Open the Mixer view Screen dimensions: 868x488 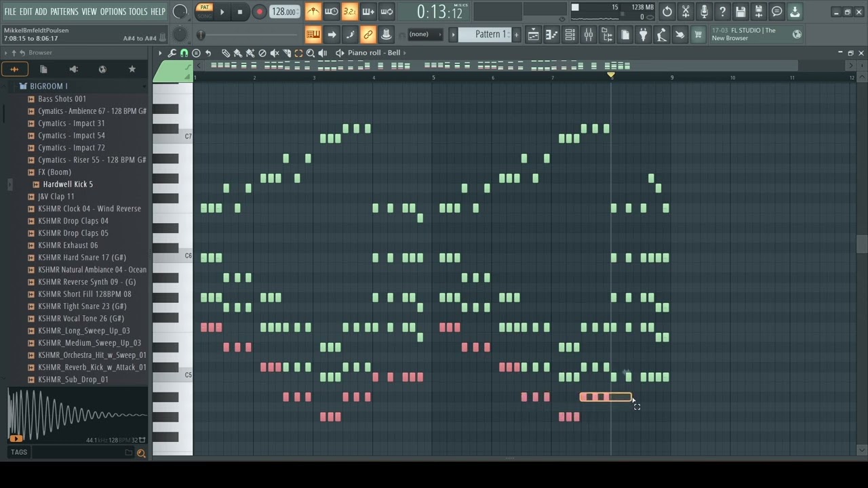point(589,35)
